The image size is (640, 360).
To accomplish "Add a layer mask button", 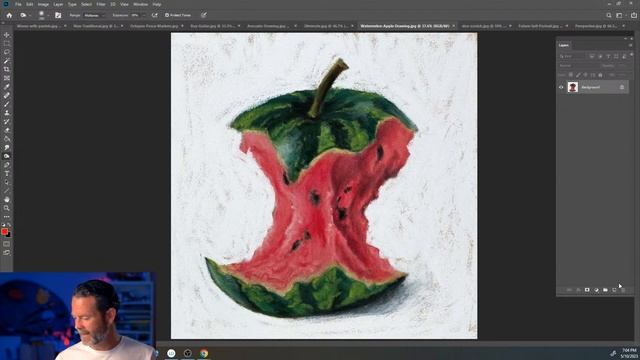I will tap(587, 290).
